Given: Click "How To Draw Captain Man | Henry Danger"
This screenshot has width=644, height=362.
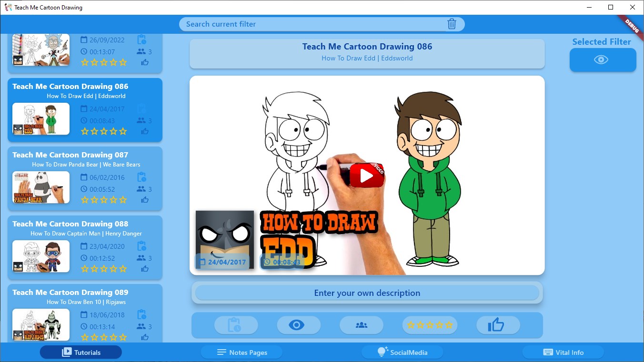Looking at the screenshot, I should coord(86,234).
